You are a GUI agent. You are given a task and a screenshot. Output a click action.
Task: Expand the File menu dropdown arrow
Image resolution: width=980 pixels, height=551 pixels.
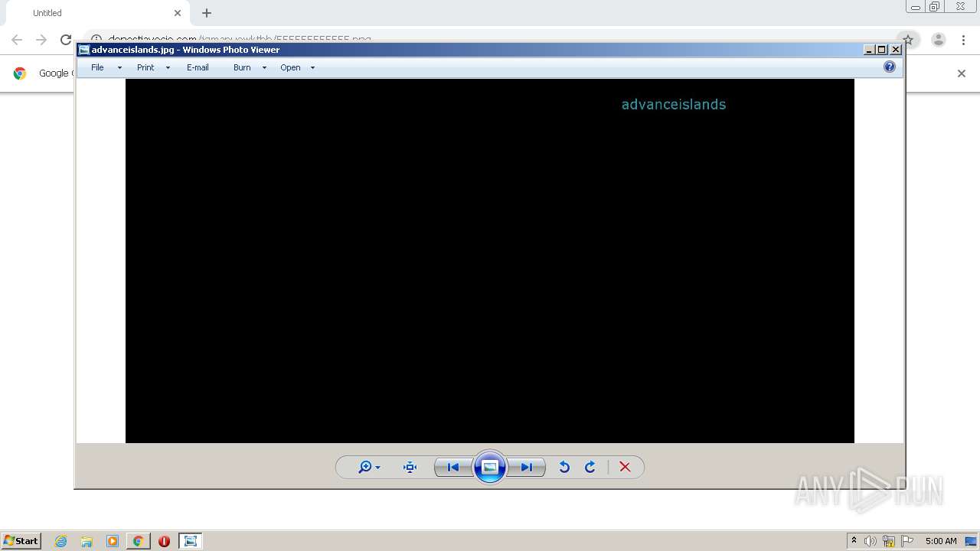point(119,67)
